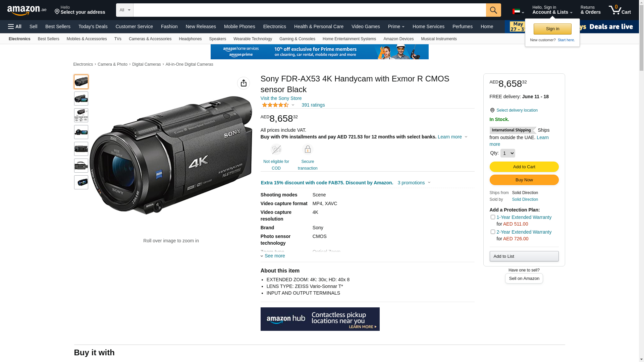
Task: Select Headphones in the electronics subnav
Action: 190,39
